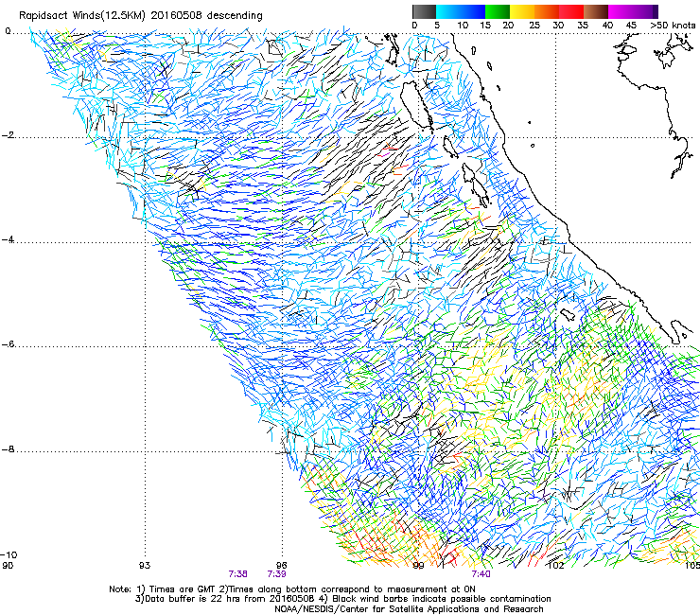Click the time label 7:39
This screenshot has width=700, height=615.
pos(277,574)
